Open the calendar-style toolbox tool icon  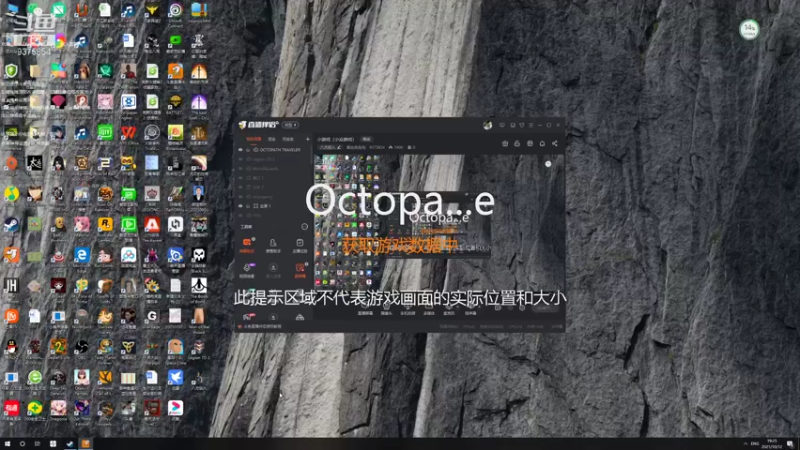coord(300,244)
